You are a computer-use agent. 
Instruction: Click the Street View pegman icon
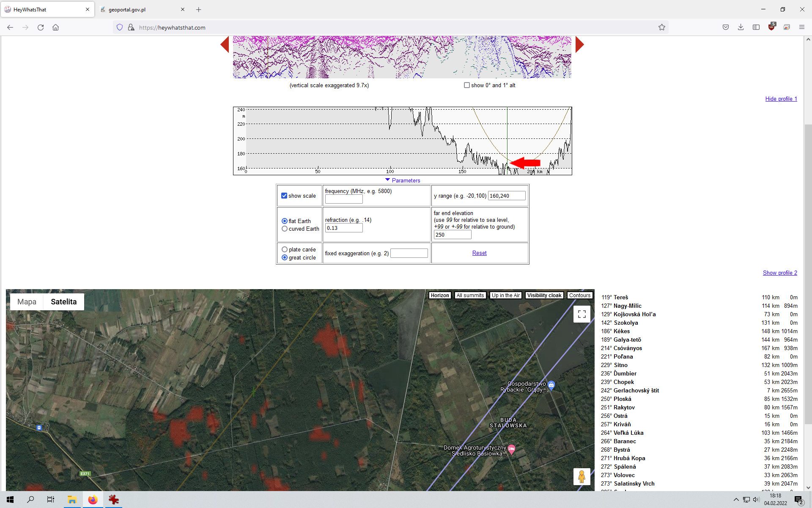(x=582, y=477)
